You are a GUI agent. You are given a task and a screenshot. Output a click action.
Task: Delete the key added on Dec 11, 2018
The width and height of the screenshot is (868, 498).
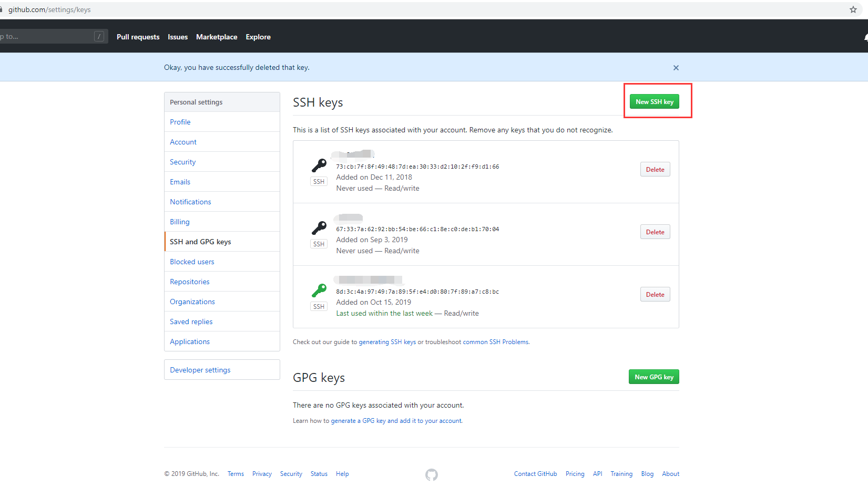coord(655,170)
